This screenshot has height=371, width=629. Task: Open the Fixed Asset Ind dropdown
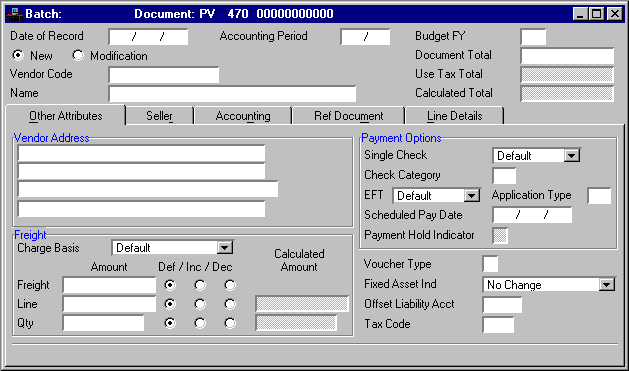pos(607,285)
